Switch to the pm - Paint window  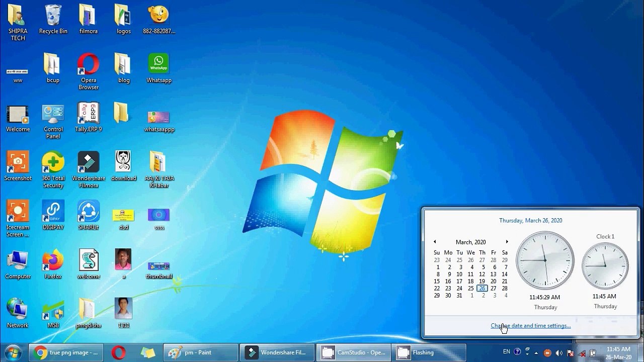point(201,352)
